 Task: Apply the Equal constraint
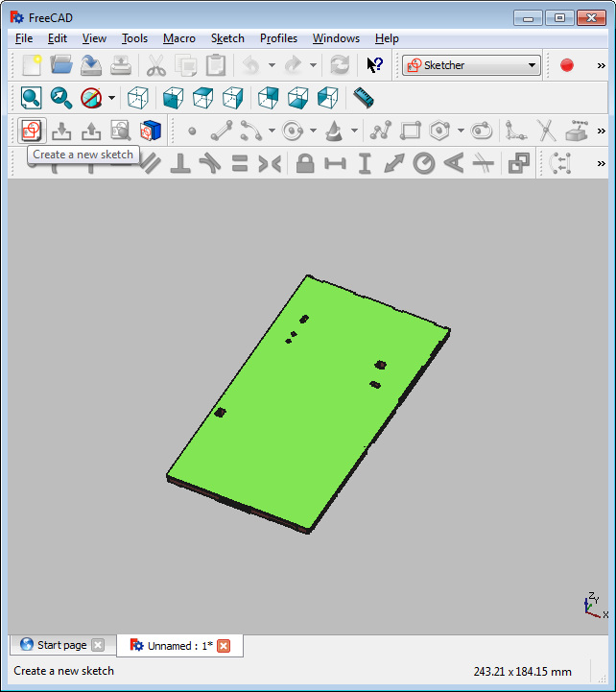(240, 163)
